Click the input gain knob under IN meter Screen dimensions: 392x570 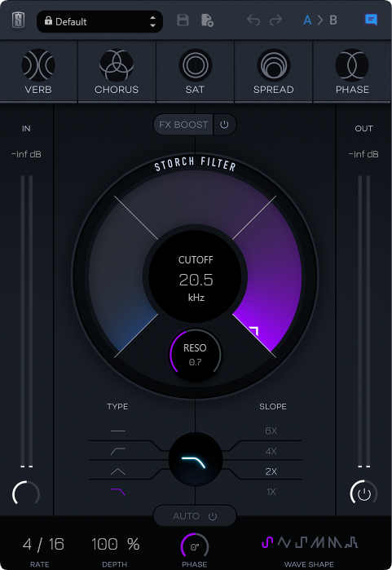[26, 493]
